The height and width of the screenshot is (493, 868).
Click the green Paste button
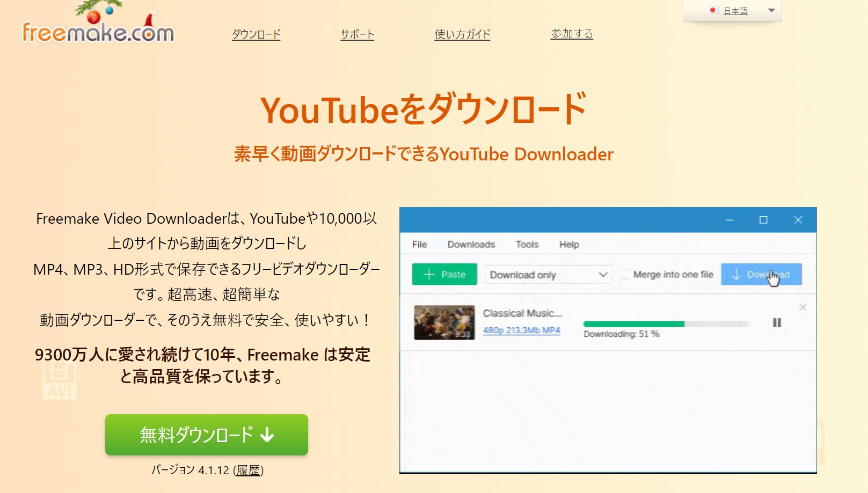point(444,274)
